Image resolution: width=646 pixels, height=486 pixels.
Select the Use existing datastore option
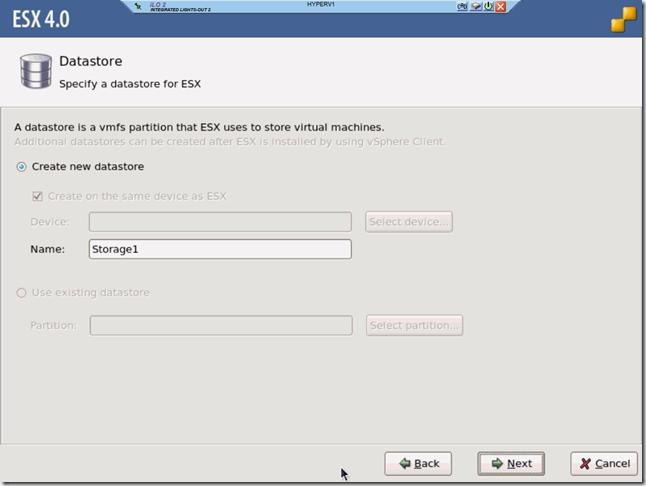click(x=21, y=293)
